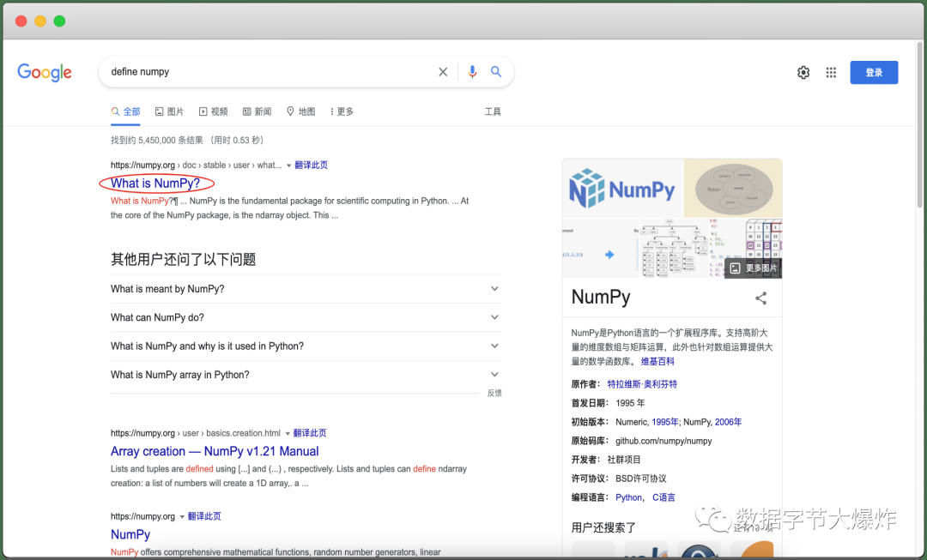Click the Google logo
The image size is (927, 560).
pyautogui.click(x=45, y=72)
